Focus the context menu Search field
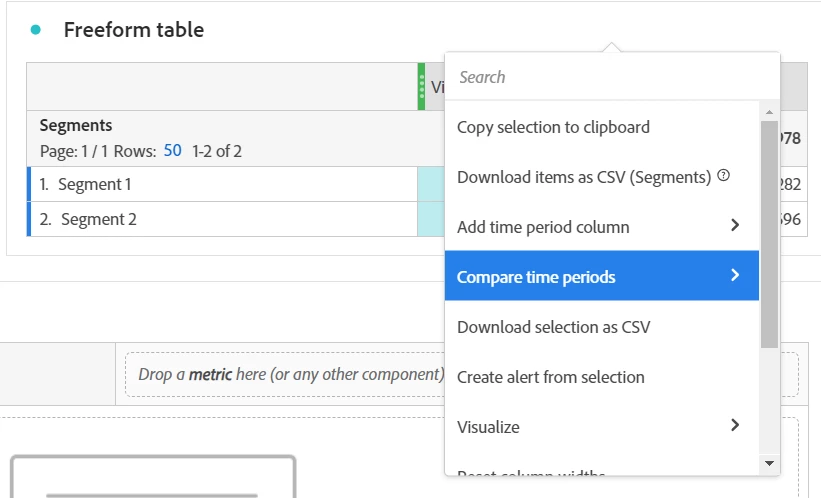The height and width of the screenshot is (498, 821). 610,77
